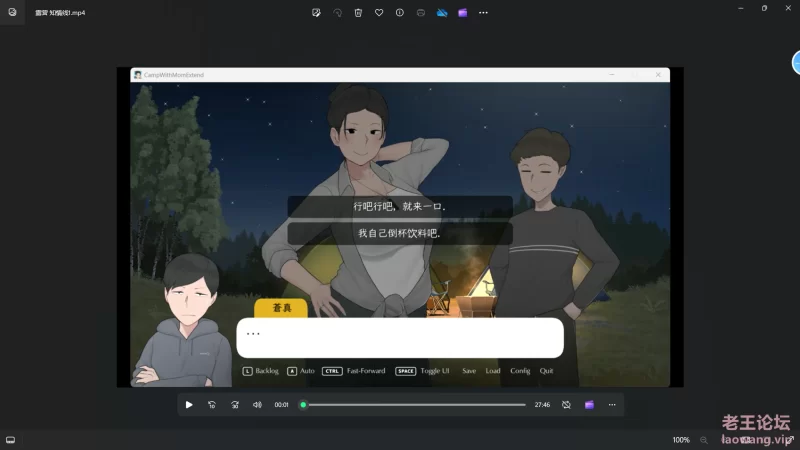The width and height of the screenshot is (800, 450).
Task: Click Quit in the game menu
Action: click(x=546, y=371)
